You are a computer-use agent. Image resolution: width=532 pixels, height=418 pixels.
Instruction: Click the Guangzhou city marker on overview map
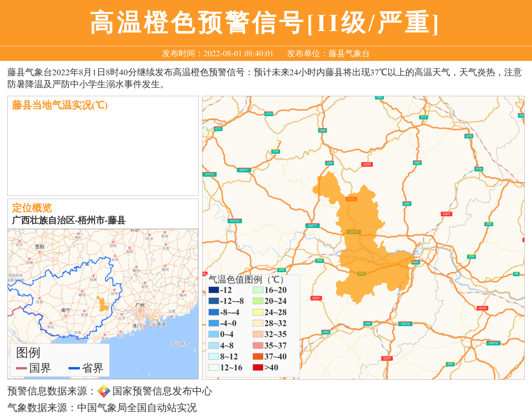pyautogui.click(x=140, y=311)
